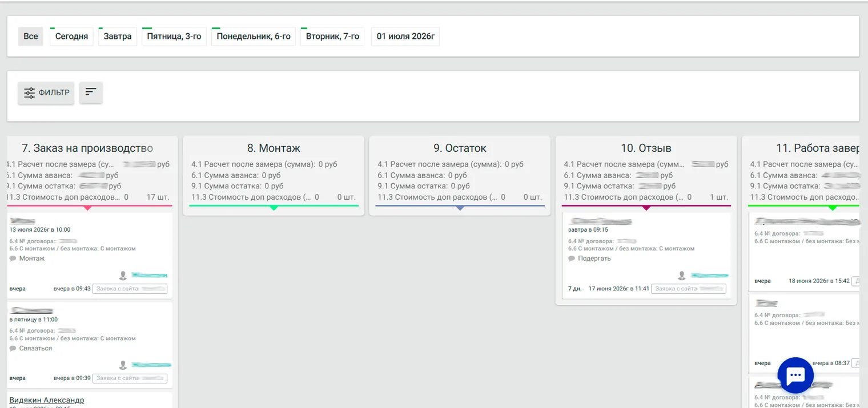Click the 7. Заказ на производство column title

tap(87, 148)
